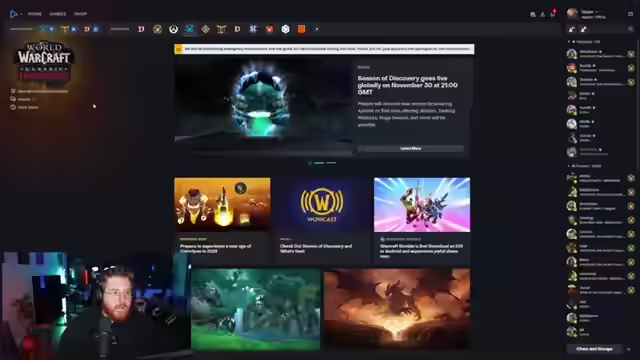Open the friends list search icon
640x360 pixels.
tap(631, 29)
